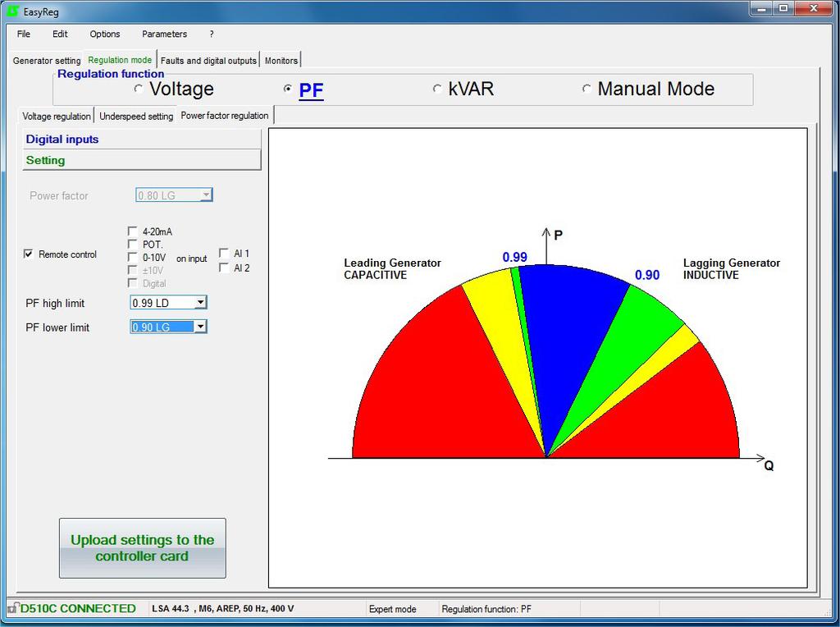Select PF regulation function radio
This screenshot has height=627, width=840.
[288, 89]
